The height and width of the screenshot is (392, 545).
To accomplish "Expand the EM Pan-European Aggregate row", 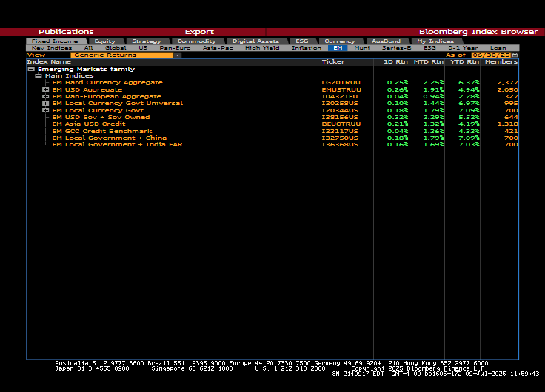I will tap(45, 97).
